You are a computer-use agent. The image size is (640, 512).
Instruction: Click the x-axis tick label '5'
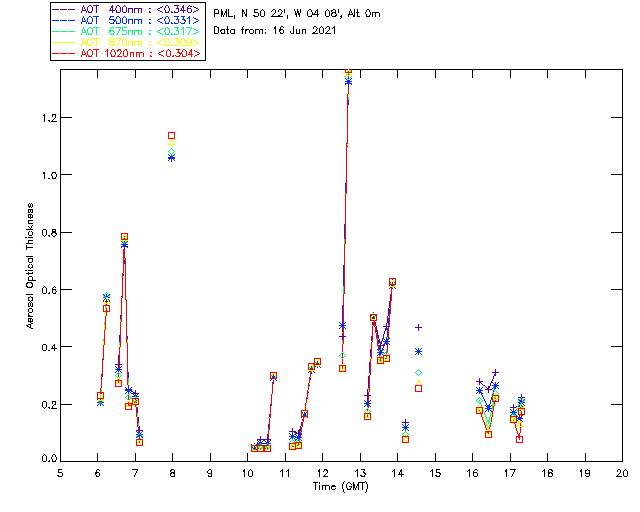tap(60, 473)
